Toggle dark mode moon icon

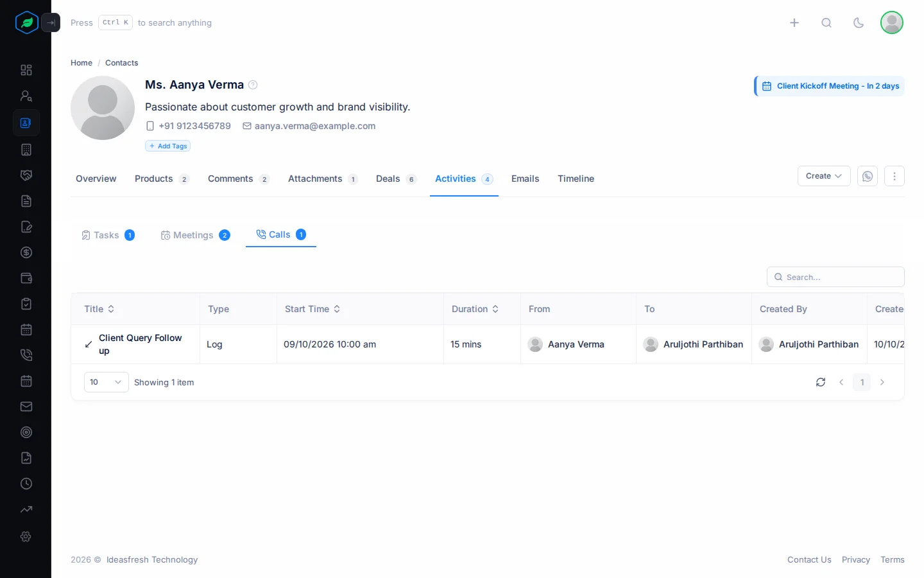(859, 22)
